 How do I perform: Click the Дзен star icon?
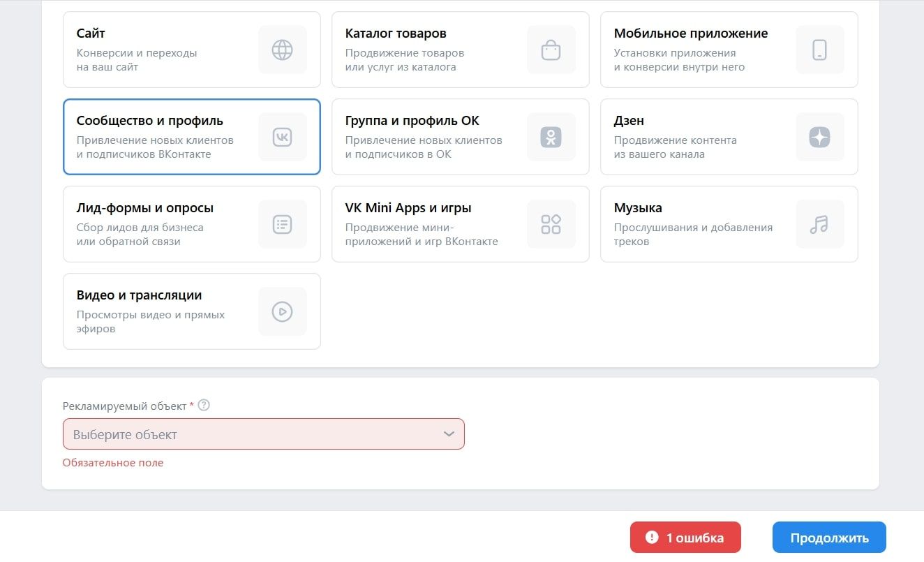coord(819,137)
